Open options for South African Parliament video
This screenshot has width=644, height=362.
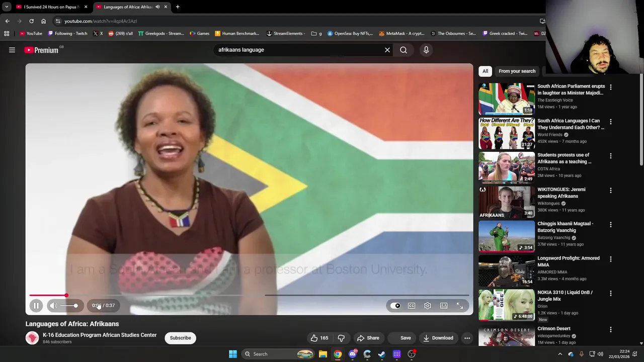point(611,87)
